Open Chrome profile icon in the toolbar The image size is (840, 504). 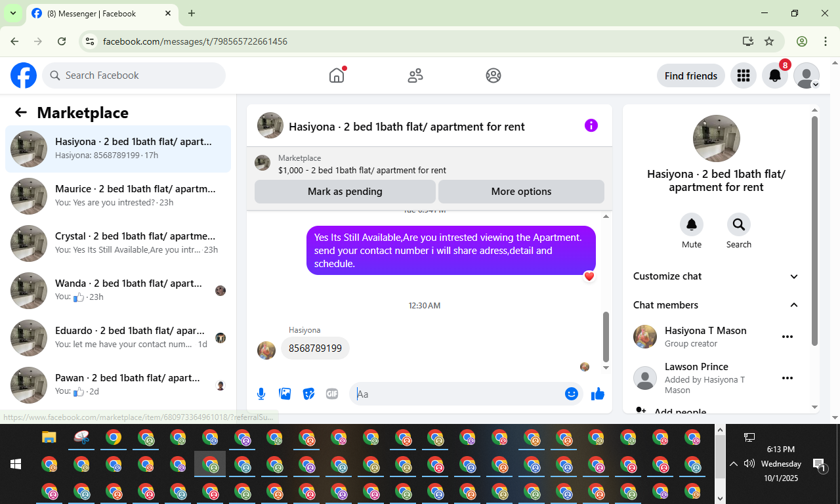802,41
